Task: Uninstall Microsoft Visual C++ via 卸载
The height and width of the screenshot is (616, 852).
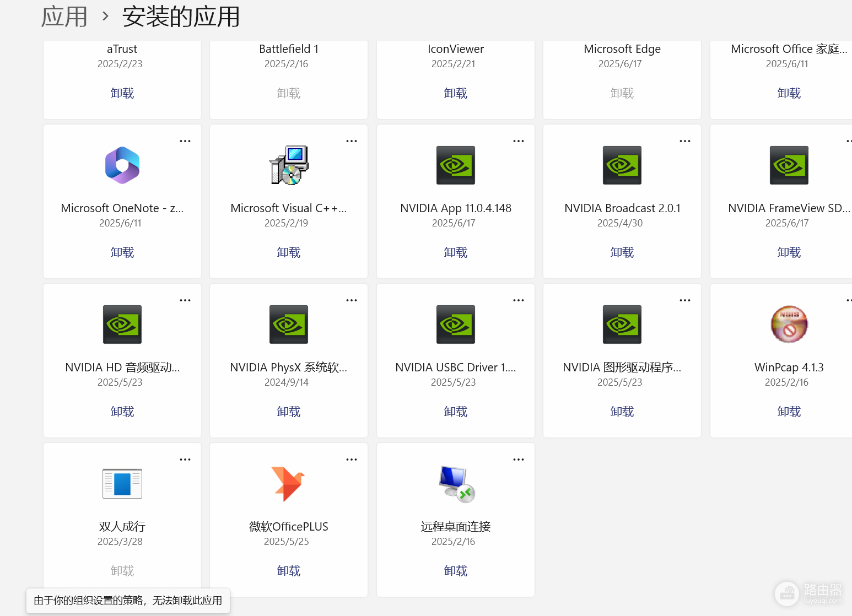Action: [x=289, y=252]
